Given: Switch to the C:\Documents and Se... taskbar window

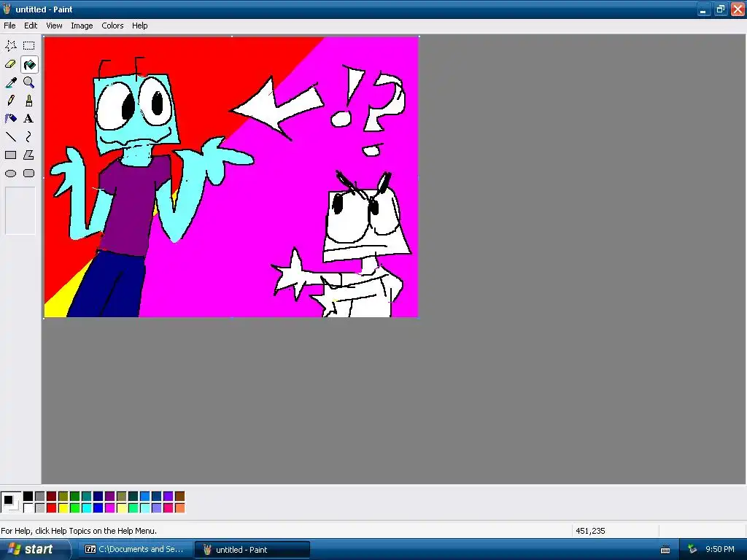Looking at the screenshot, I should point(135,550).
